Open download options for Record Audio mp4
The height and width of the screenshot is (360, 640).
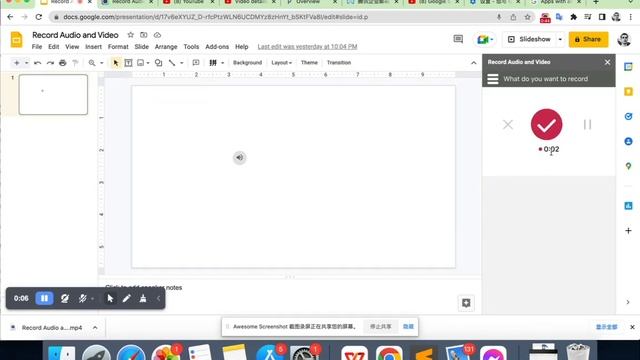[x=95, y=327]
